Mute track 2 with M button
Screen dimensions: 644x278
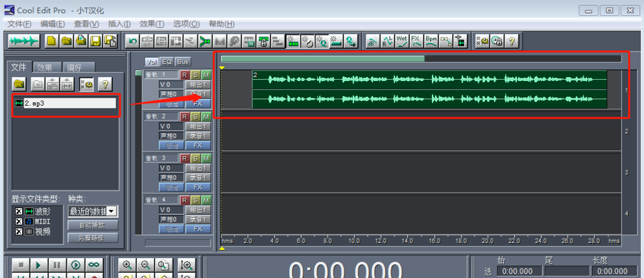[x=206, y=116]
